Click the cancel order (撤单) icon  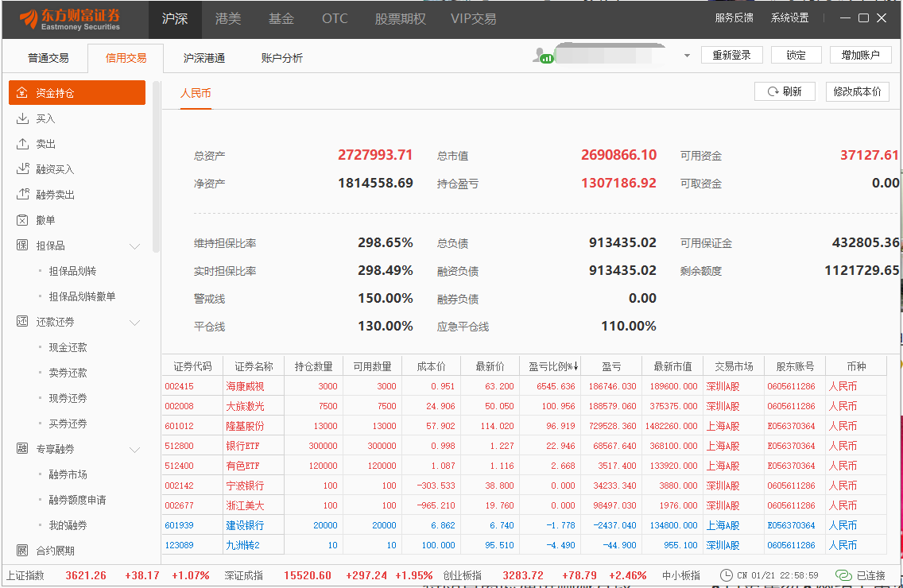click(22, 220)
